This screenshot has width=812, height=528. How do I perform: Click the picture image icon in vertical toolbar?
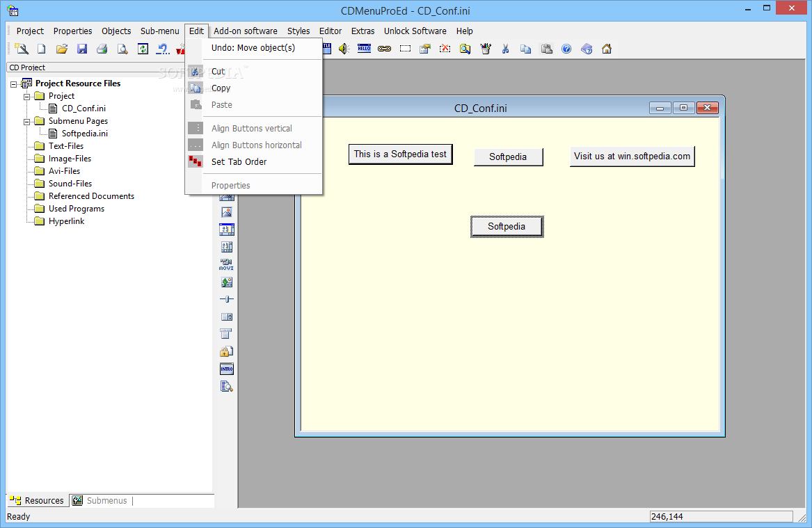[227, 212]
